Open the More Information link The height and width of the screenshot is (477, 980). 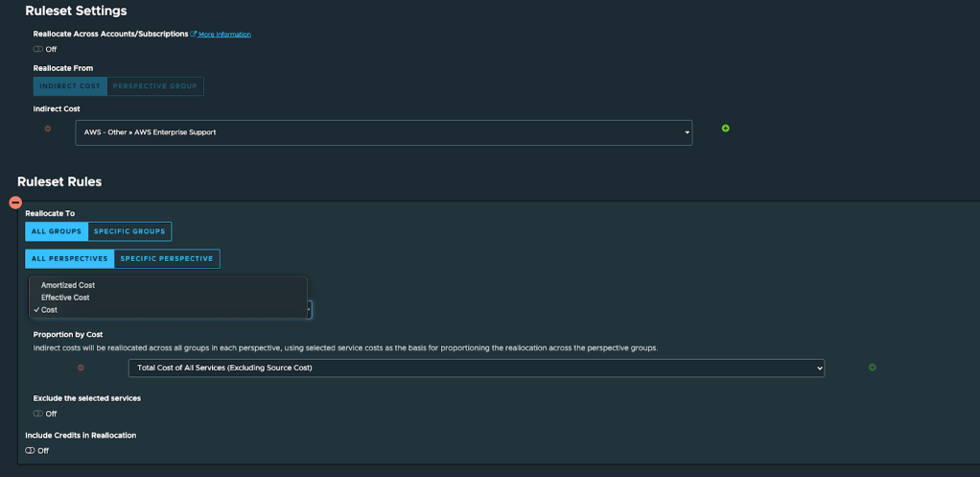(224, 35)
